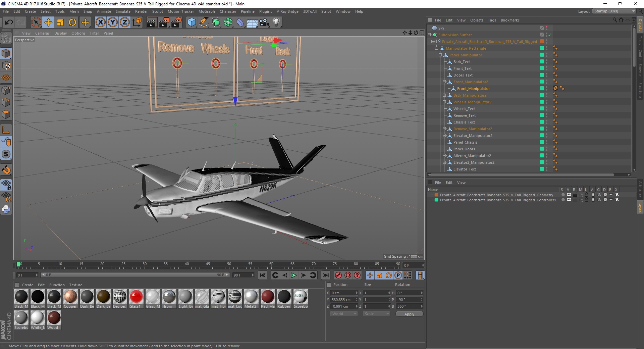Click the coordinate system icon
The height and width of the screenshot is (349, 644).
pos(137,22)
